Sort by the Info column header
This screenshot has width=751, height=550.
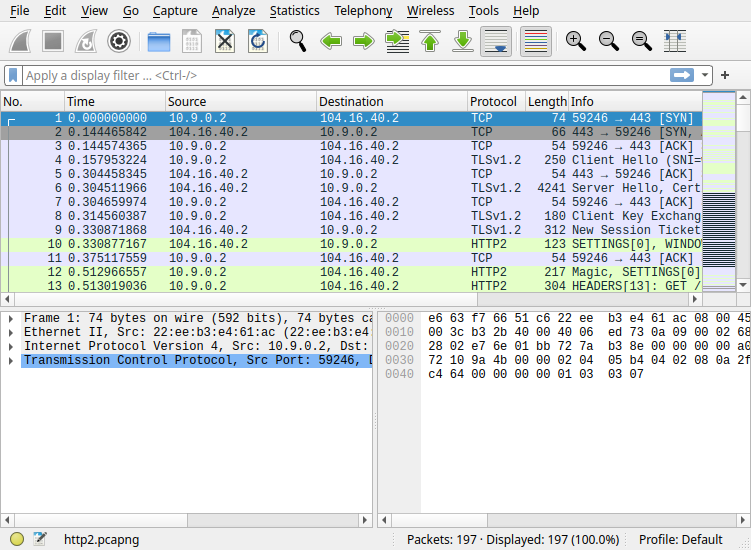point(635,102)
